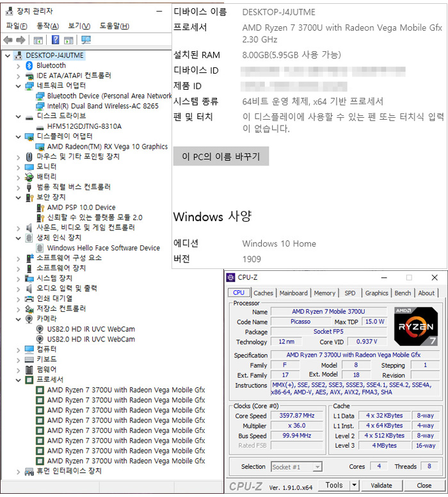Open the Socket #1 selection dropdown in CPU-Z
The width and height of the screenshot is (448, 497).
tap(317, 467)
